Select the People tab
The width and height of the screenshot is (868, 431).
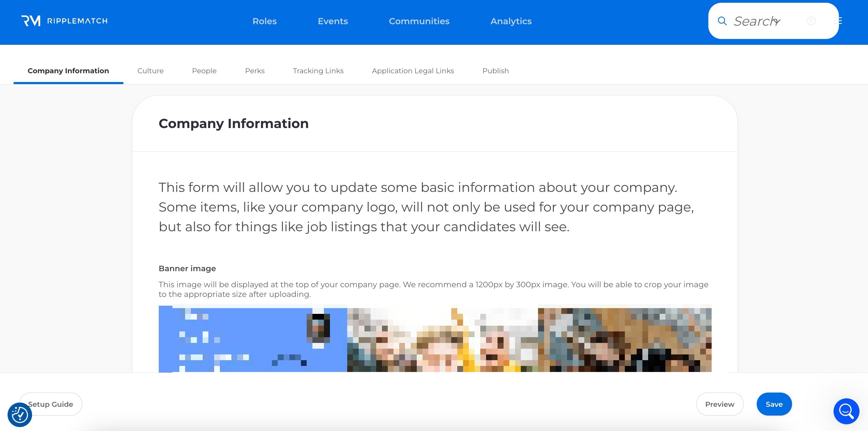204,71
